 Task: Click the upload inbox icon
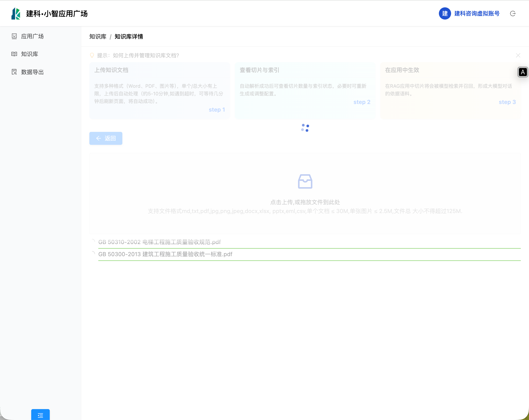point(305,181)
